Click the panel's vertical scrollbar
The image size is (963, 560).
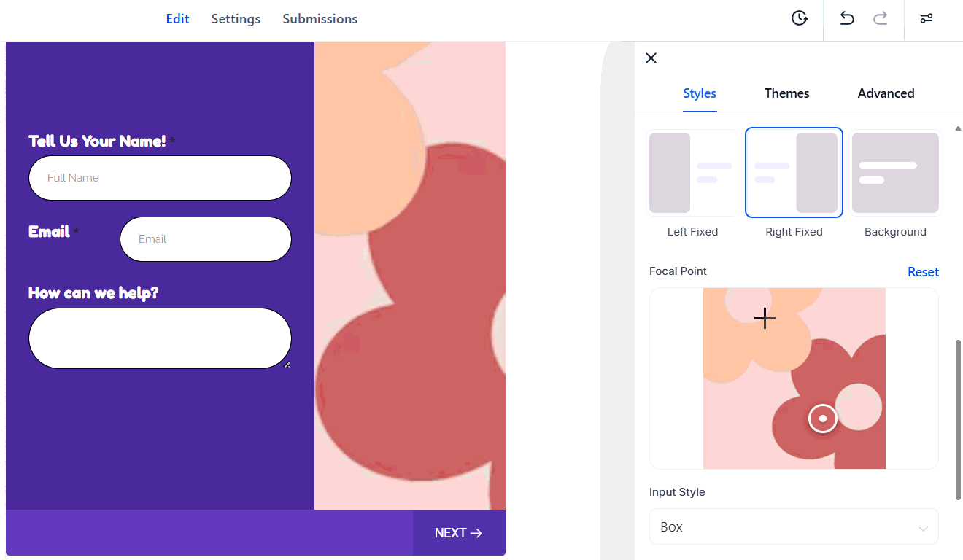(x=958, y=419)
